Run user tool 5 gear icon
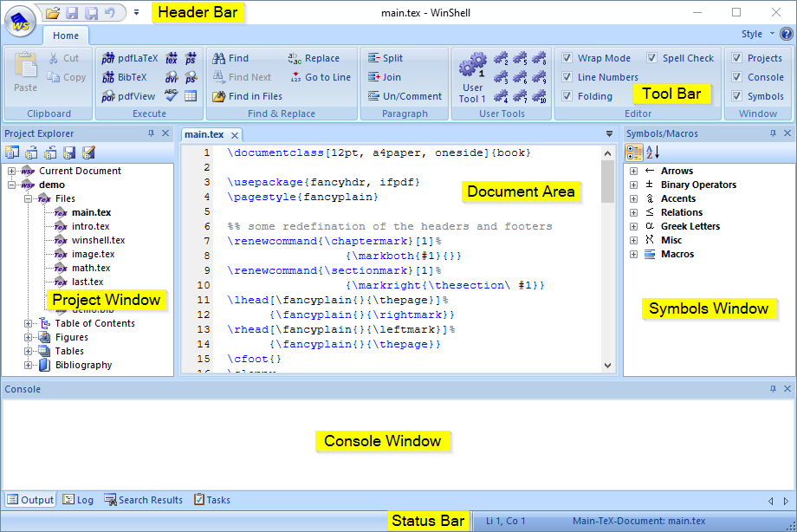This screenshot has height=532, width=797. point(520,58)
